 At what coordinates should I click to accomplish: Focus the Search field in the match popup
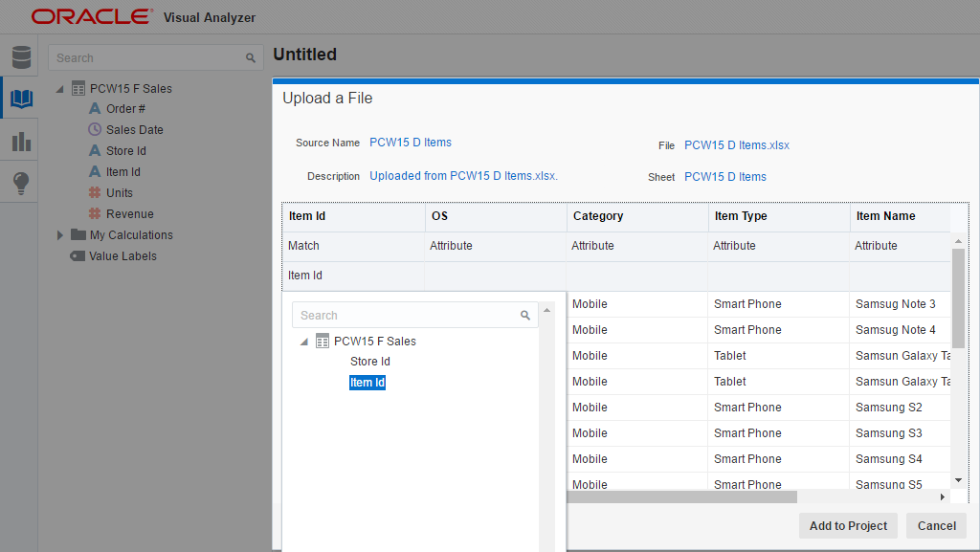[x=415, y=316]
